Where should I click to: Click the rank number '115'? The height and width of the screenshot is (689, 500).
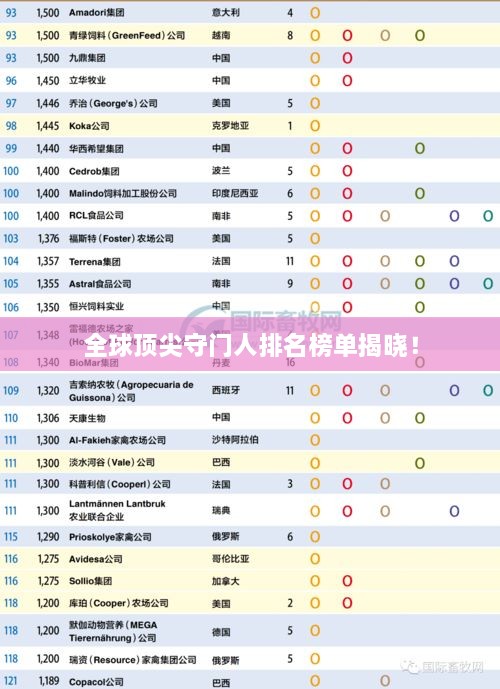[11, 537]
